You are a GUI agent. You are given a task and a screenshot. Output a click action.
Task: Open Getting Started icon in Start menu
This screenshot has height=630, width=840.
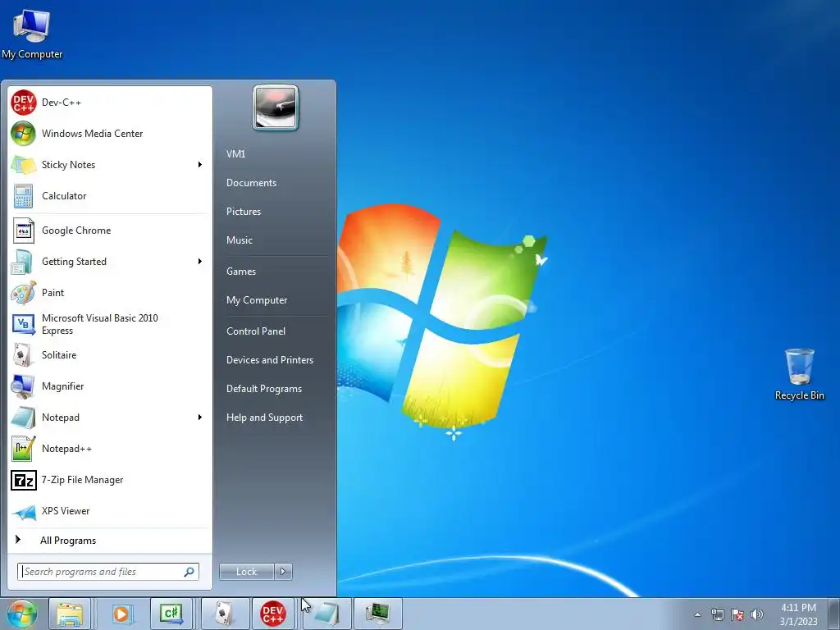coord(23,262)
